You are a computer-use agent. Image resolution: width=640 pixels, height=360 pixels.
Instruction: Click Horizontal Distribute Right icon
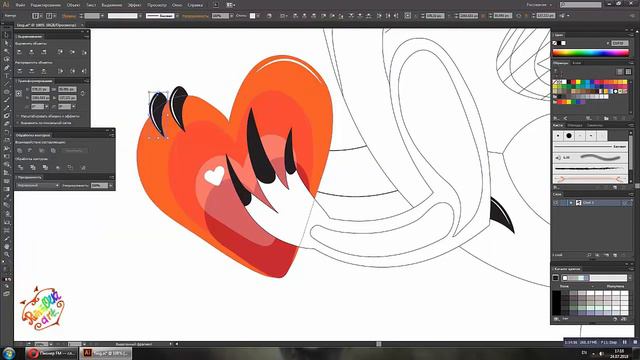[84, 71]
